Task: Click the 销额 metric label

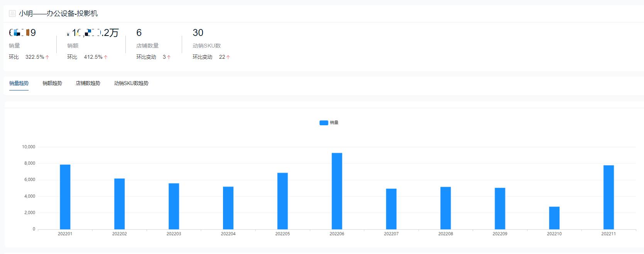Action: 73,46
